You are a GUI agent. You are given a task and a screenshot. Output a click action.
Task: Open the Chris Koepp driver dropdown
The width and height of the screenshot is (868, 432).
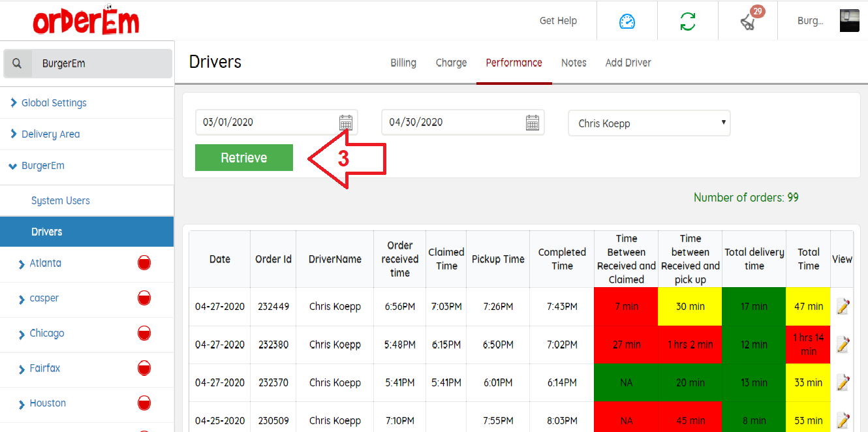click(x=649, y=123)
